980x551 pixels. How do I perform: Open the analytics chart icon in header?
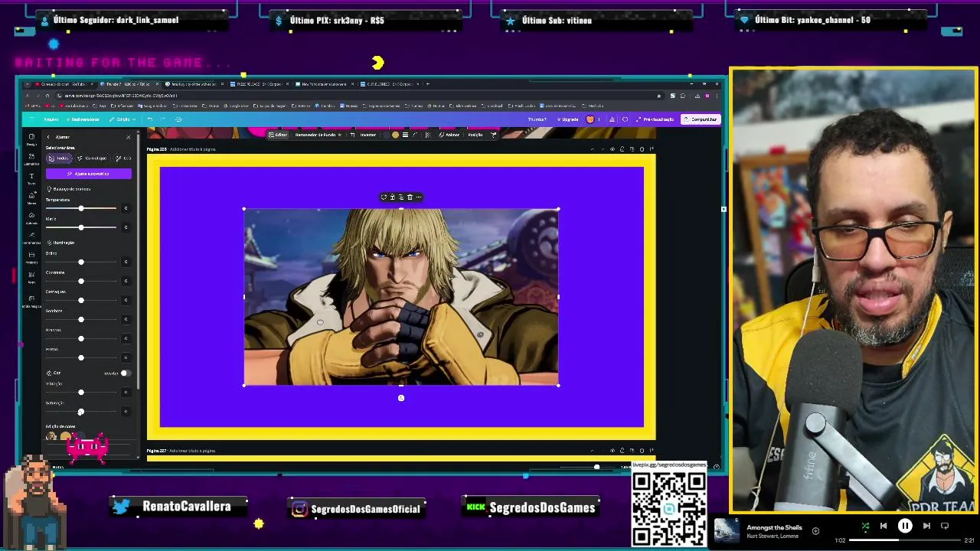(612, 119)
